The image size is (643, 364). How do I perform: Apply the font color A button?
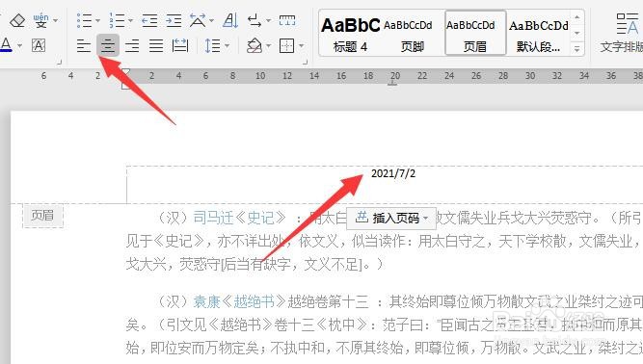click(x=6, y=44)
